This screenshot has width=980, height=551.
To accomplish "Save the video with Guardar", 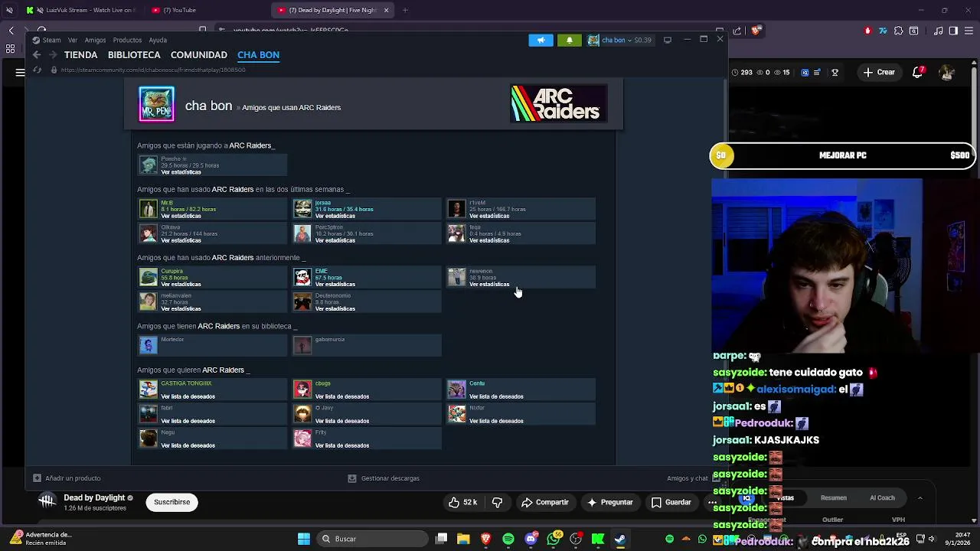I will point(671,502).
